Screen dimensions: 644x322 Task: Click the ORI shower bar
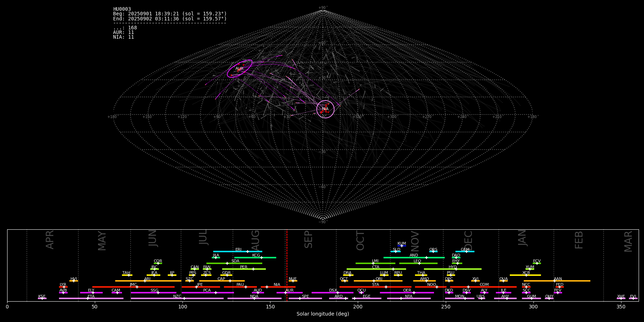click(x=378, y=281)
